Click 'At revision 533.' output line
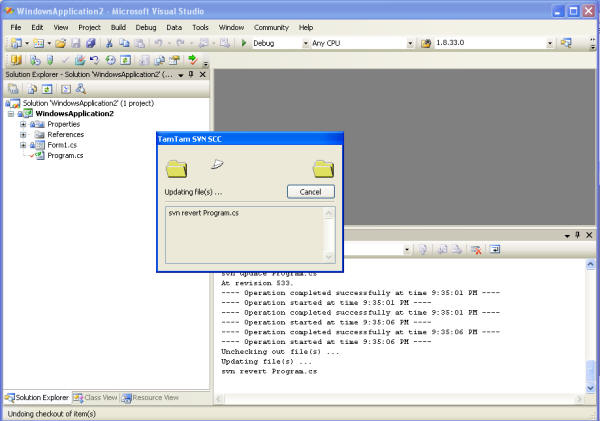This screenshot has height=421, width=600. tap(257, 283)
